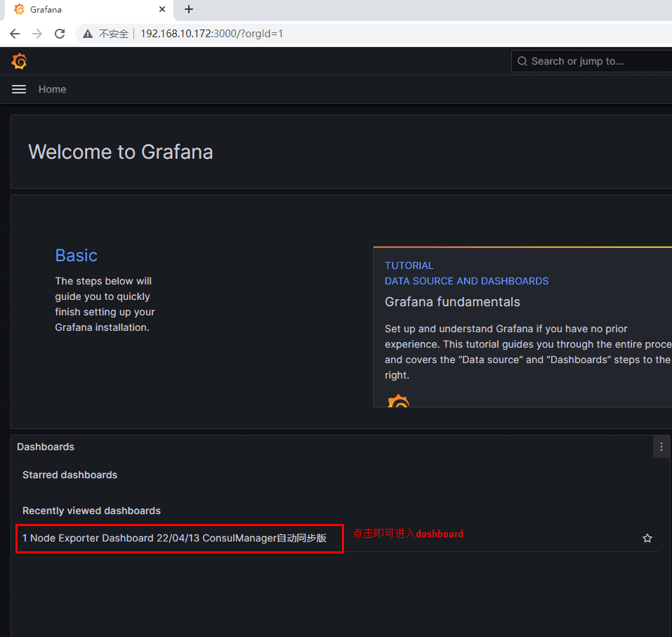This screenshot has height=637, width=672.
Task: Select the Grafana browser tab
Action: point(88,9)
